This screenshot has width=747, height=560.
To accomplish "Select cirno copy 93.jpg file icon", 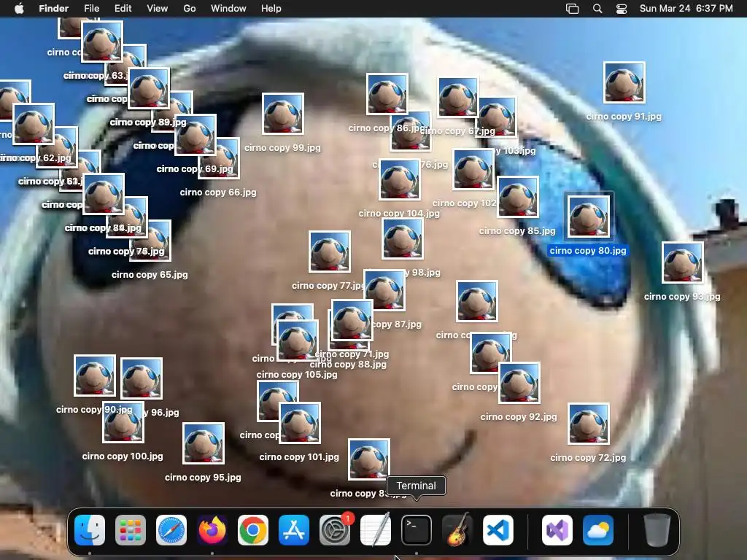I will click(682, 262).
